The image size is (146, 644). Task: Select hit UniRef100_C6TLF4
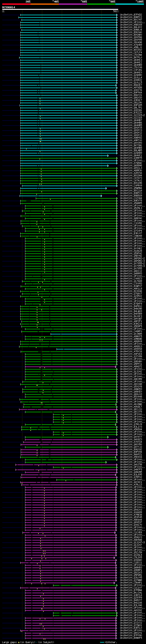[x=131, y=53]
